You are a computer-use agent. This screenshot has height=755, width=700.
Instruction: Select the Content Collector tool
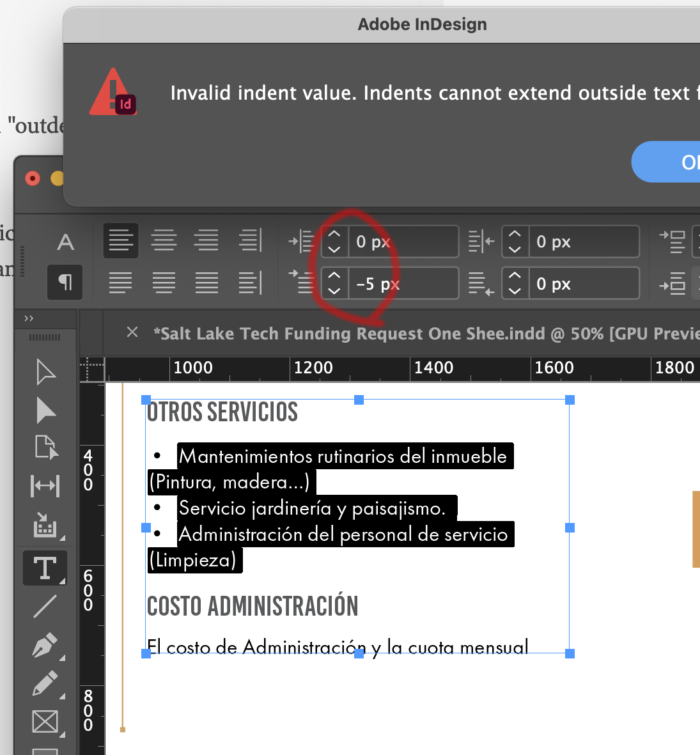(x=45, y=525)
